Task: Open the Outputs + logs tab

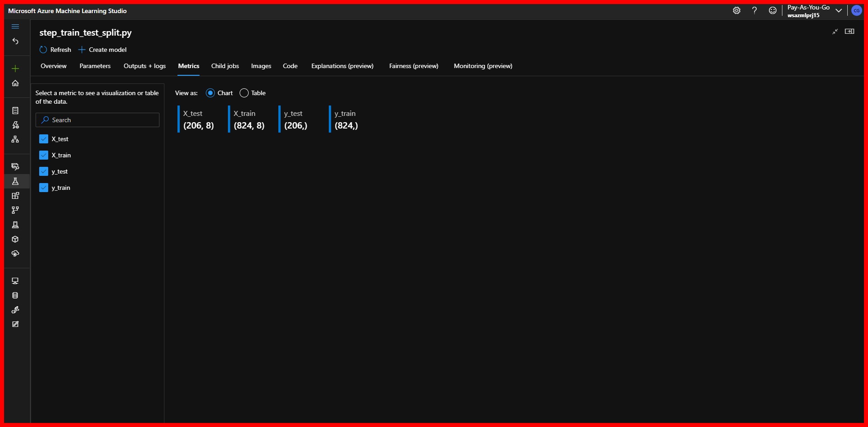Action: [145, 66]
